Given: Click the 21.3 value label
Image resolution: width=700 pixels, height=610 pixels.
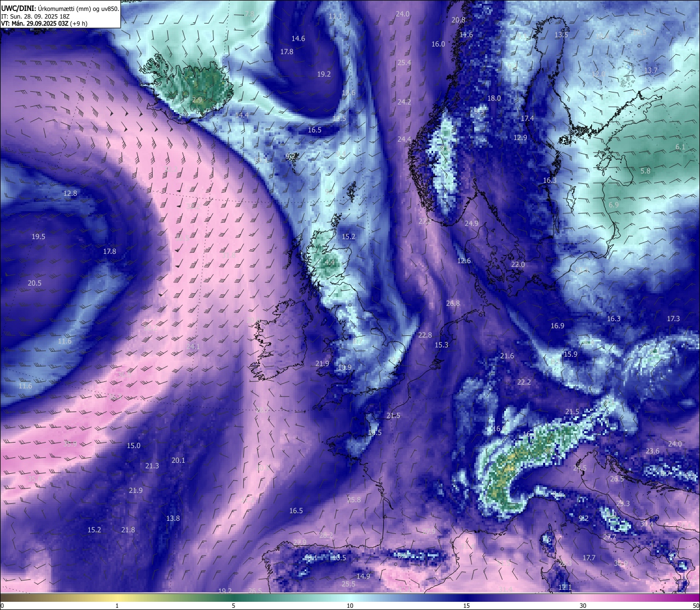Looking at the screenshot, I should pos(152,466).
